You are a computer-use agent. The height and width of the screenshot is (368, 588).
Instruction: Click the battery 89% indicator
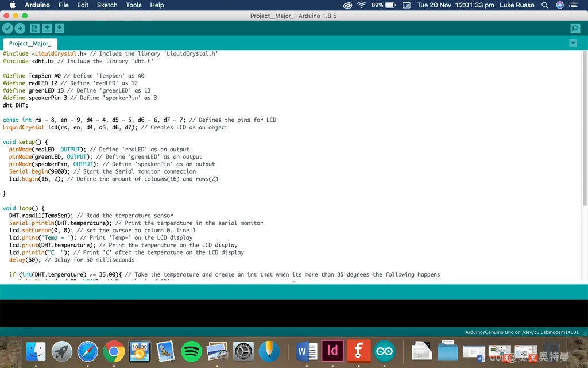(383, 5)
